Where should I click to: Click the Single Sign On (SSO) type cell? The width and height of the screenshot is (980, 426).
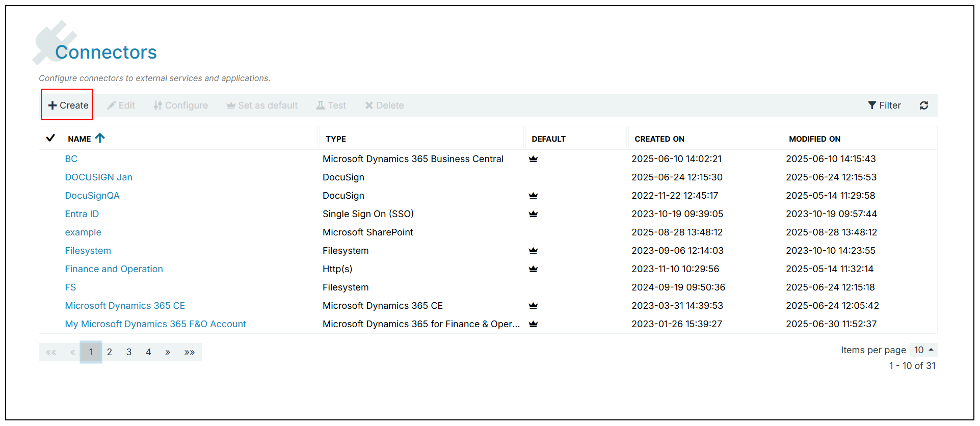tap(368, 214)
